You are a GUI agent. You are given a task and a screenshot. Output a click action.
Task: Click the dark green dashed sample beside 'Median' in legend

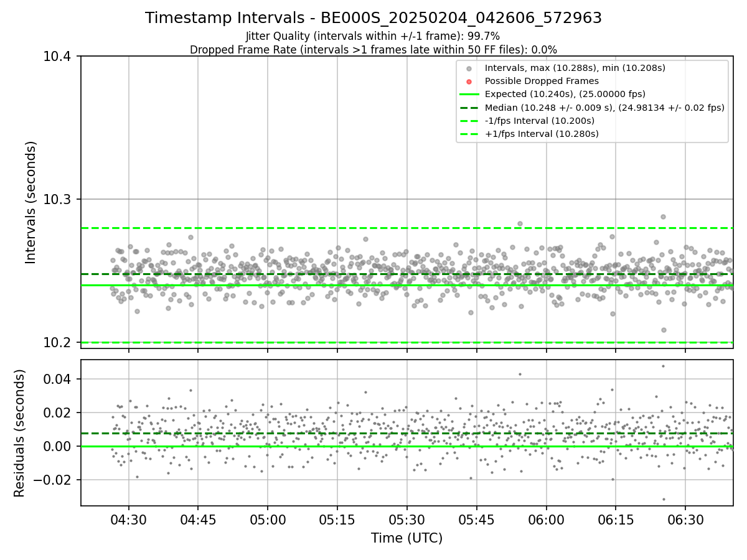pos(469,108)
